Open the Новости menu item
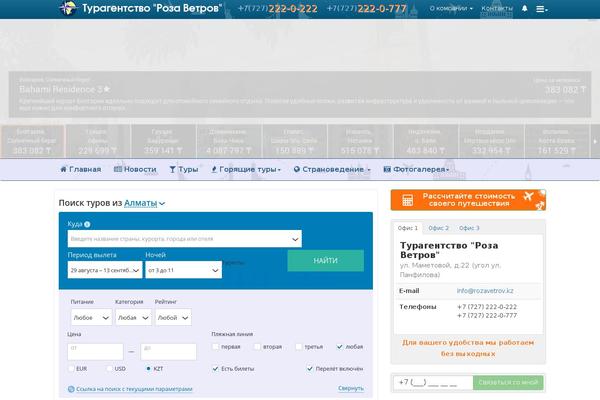The height and width of the screenshot is (400, 600). 135,169
